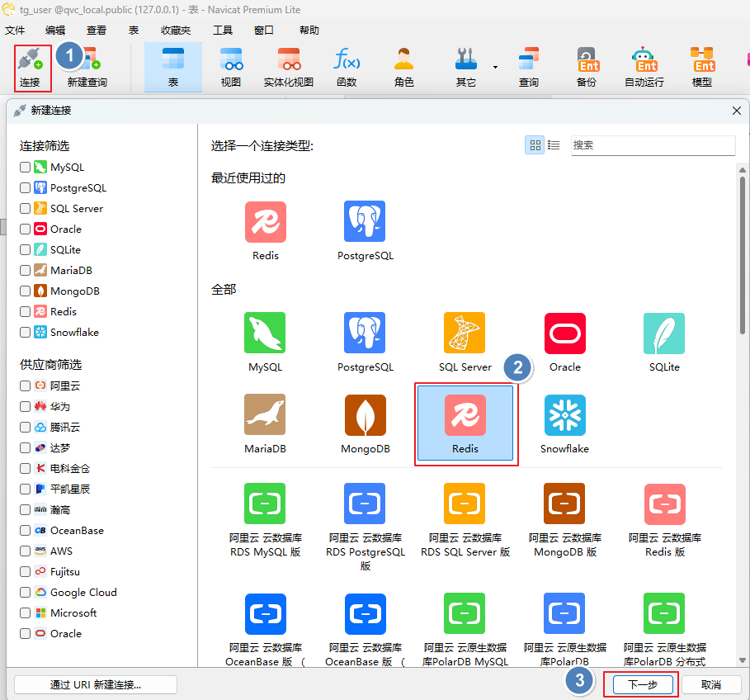The height and width of the screenshot is (700, 750).
Task: Focus the 搜索 search input field
Action: coord(653,145)
